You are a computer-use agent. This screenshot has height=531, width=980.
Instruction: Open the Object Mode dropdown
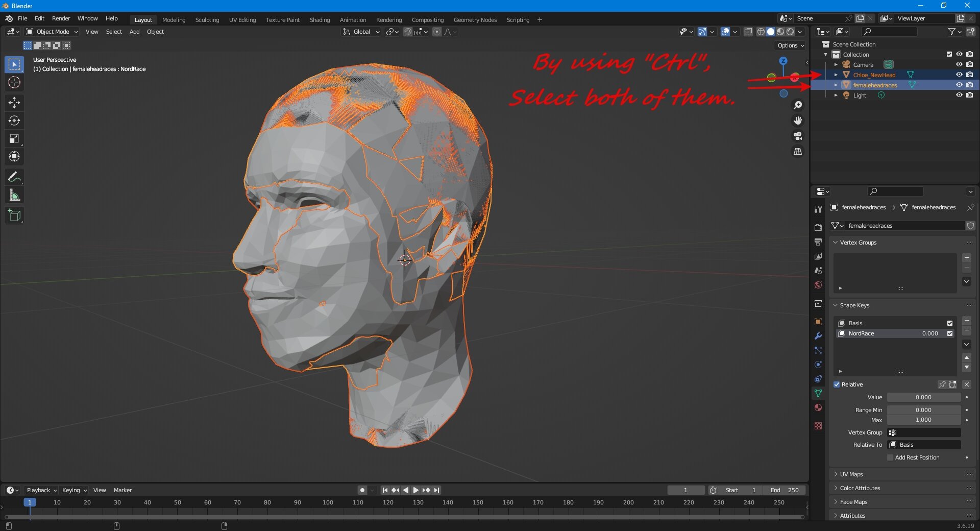click(52, 32)
